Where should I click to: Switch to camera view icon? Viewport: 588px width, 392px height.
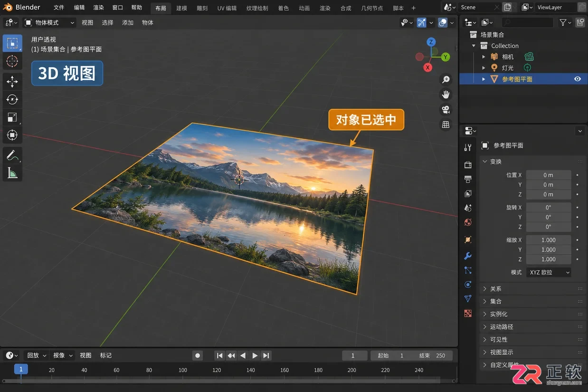click(446, 109)
